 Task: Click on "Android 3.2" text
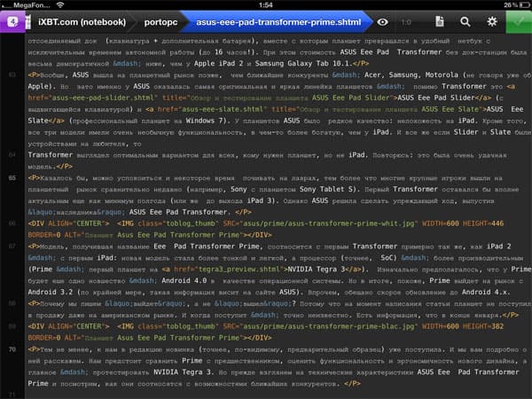point(51,292)
